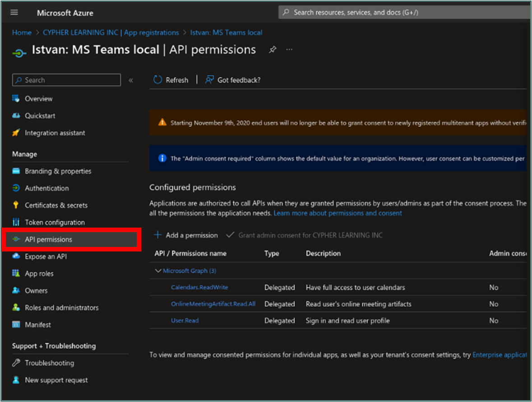Viewport: 532px width, 402px height.
Task: Open the OnlineMeetingArtifact.Read.All permission
Action: (213, 304)
